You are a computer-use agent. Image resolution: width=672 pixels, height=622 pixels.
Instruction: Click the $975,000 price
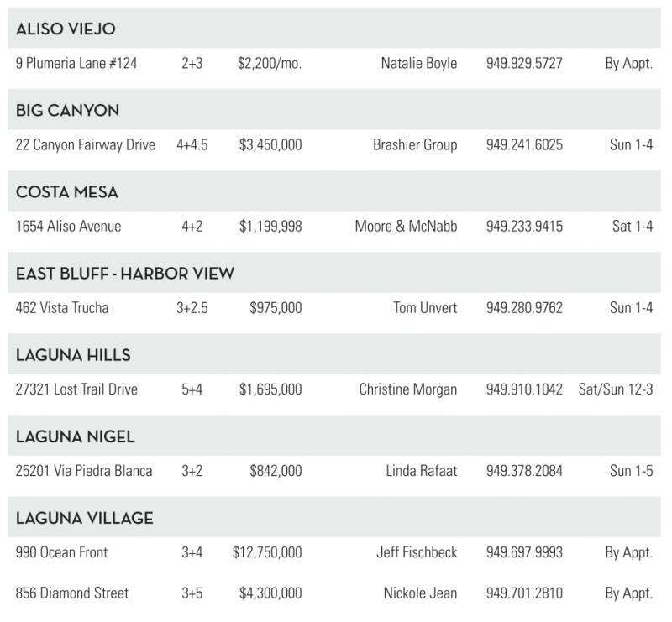(x=276, y=308)
